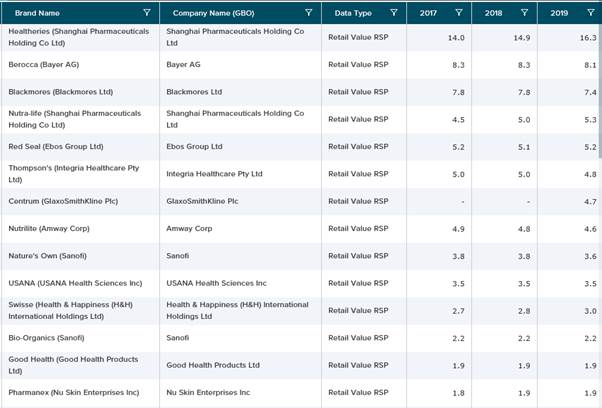Viewport: 602px width, 408px height.
Task: Sort by the 2017 column header
Action: pos(428,13)
